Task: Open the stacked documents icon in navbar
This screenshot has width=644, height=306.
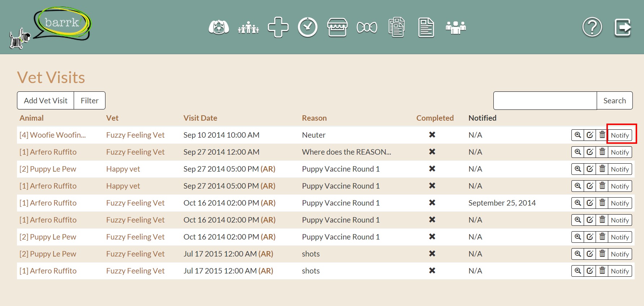Action: [x=397, y=27]
